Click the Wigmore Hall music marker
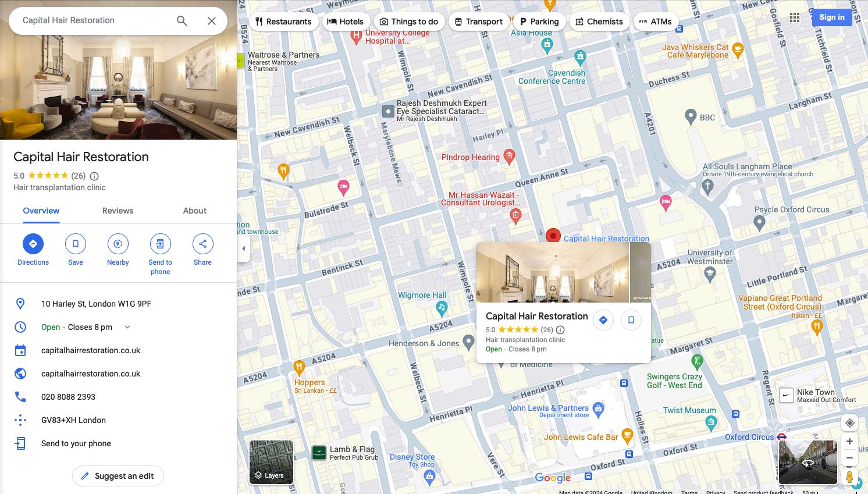This screenshot has width=868, height=494. pos(442,307)
